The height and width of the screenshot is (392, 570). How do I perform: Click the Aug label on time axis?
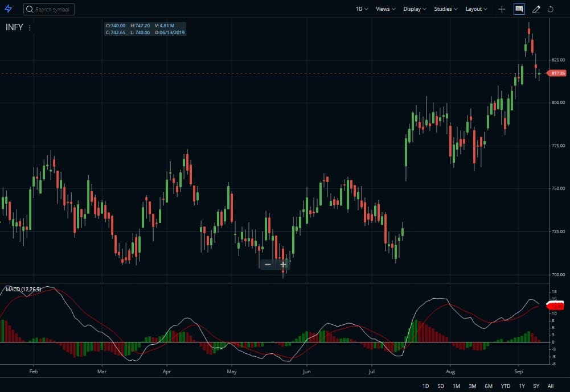pyautogui.click(x=450, y=372)
